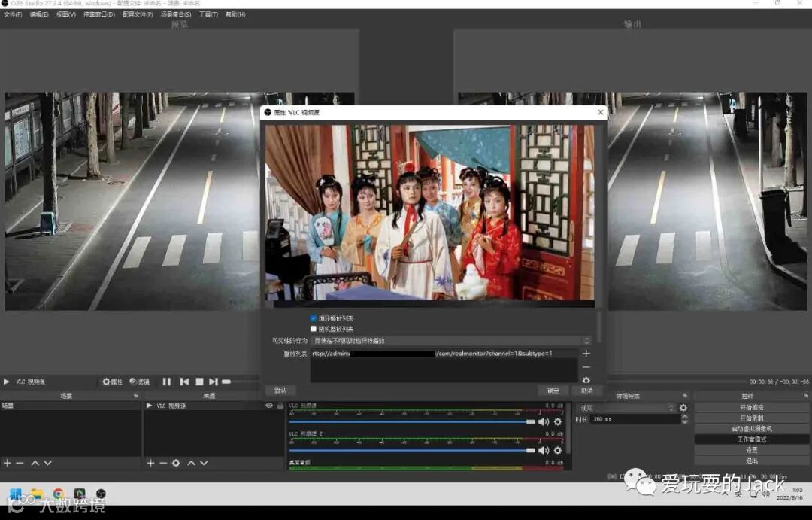
Task: Add a new source with plus icon
Action: [150, 463]
